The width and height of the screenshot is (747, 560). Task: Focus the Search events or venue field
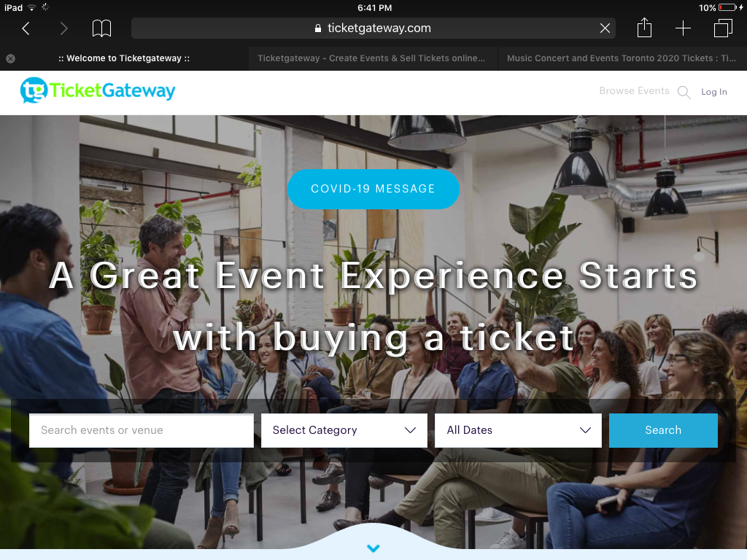[142, 430]
